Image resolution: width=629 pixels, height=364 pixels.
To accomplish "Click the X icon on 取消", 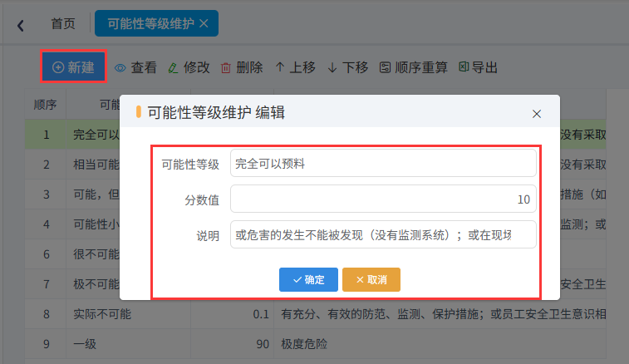I will pos(360,280).
